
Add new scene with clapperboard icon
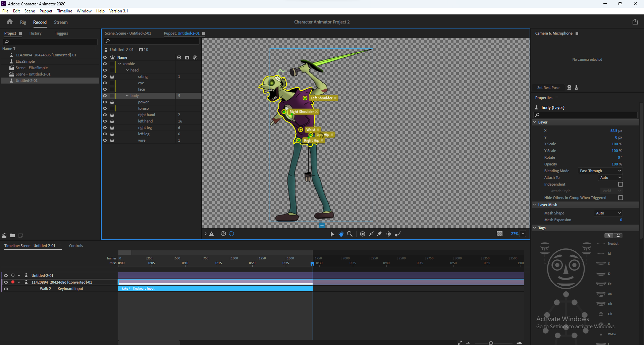[4, 236]
